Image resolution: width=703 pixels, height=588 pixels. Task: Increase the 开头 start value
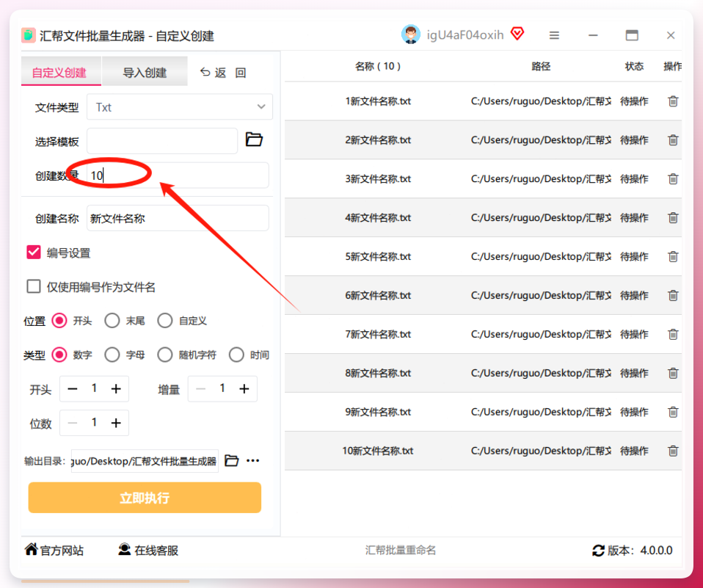click(116, 389)
